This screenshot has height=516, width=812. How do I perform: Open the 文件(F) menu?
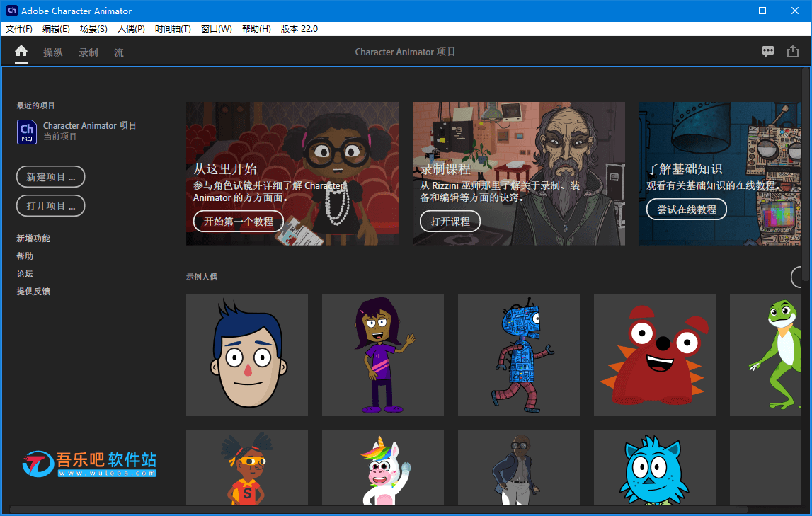coord(19,29)
